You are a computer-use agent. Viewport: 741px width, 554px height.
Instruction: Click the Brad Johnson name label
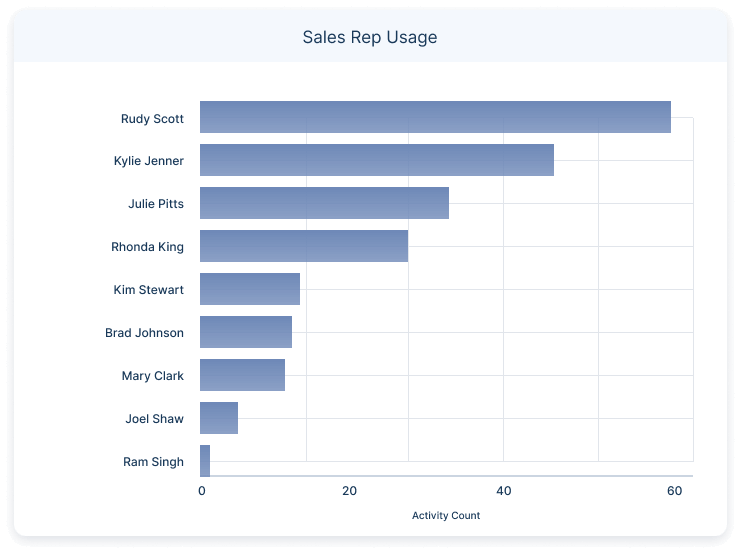(144, 333)
